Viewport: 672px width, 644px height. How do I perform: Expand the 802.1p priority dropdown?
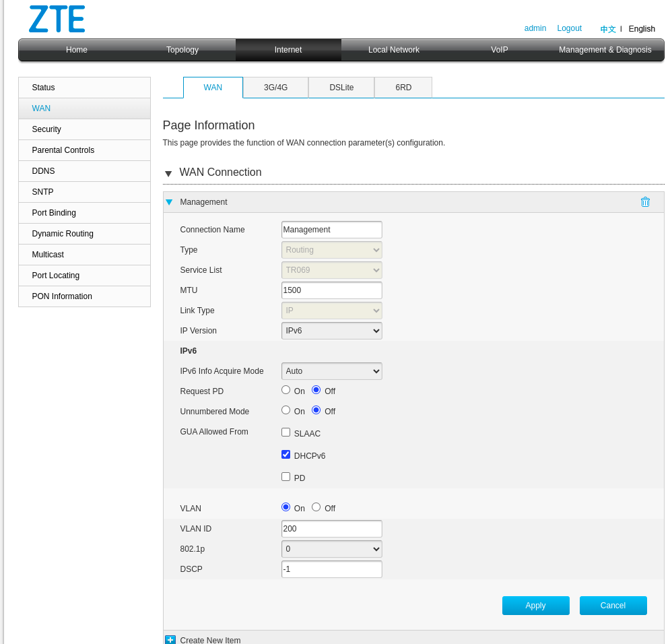331,549
